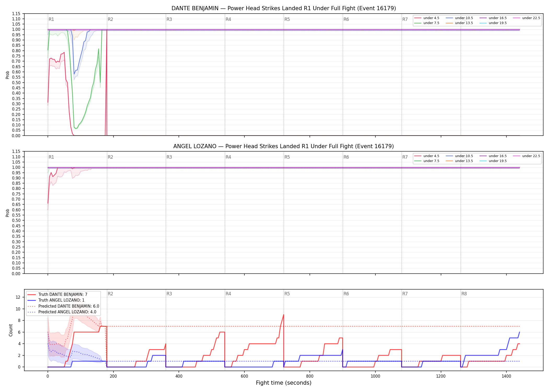This screenshot has height=392, width=549.
Task: Select 'under 22.5' legend entry in Angel Lozano chart
Action: click(527, 156)
